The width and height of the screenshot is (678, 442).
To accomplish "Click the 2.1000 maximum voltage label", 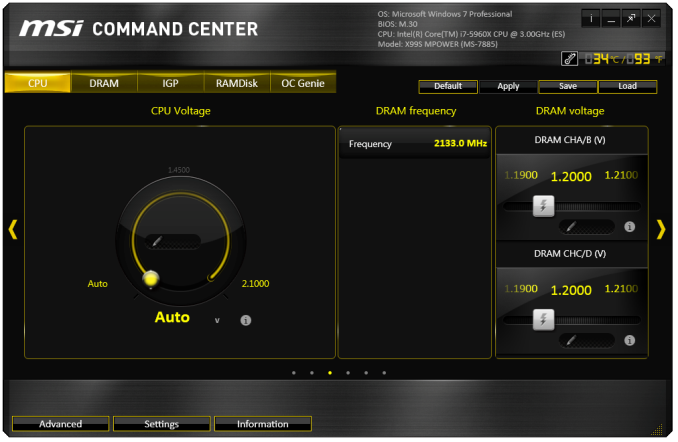I will [x=256, y=284].
